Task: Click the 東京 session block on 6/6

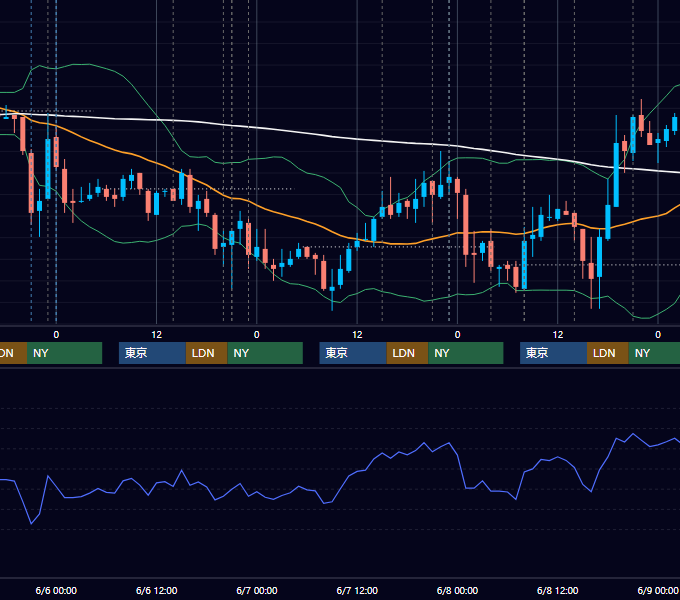Action: pyautogui.click(x=152, y=353)
